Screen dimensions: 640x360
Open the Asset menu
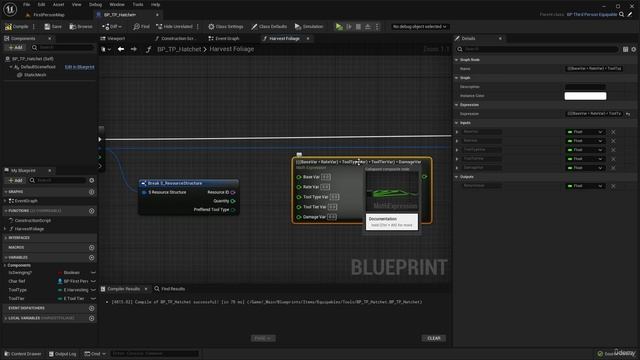tap(58, 4)
